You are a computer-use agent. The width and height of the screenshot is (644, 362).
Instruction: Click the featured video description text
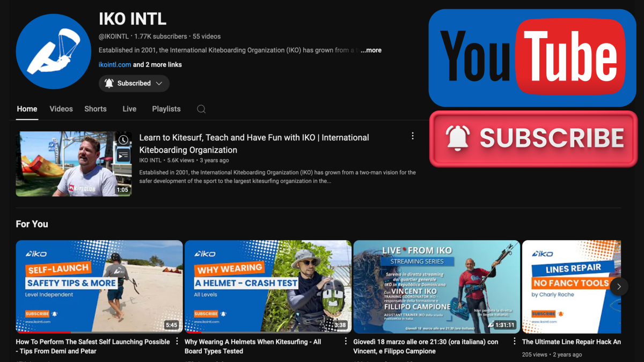click(x=277, y=176)
